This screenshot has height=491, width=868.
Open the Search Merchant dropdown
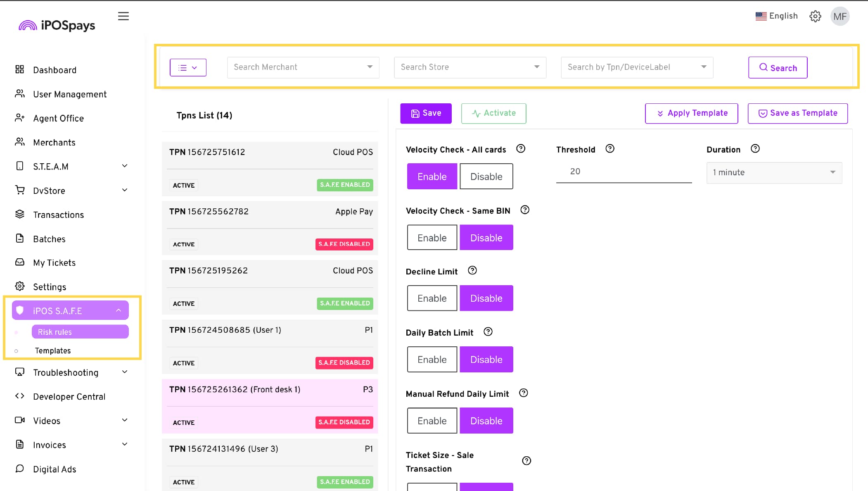[303, 67]
